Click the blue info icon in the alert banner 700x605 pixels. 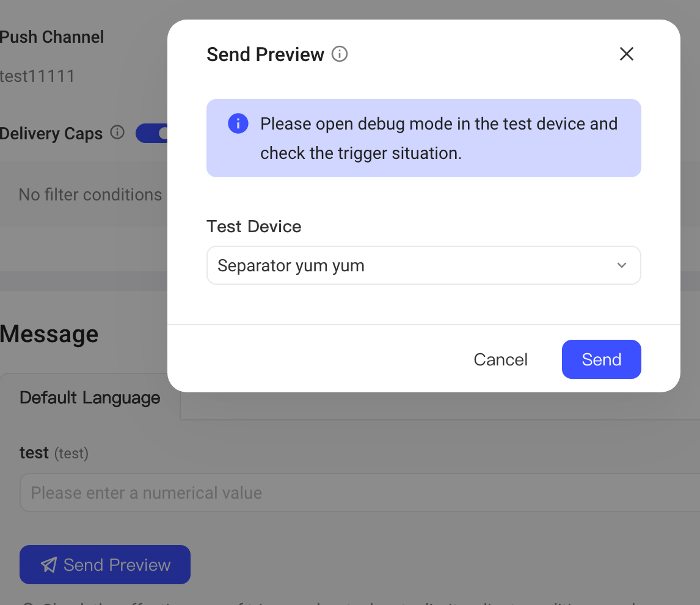tap(238, 123)
